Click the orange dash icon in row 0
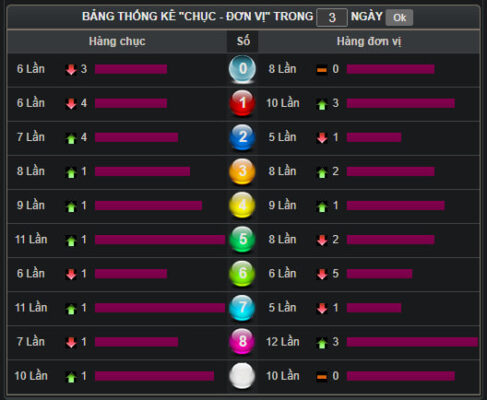Image resolution: width=487 pixels, height=400 pixels. tap(322, 70)
